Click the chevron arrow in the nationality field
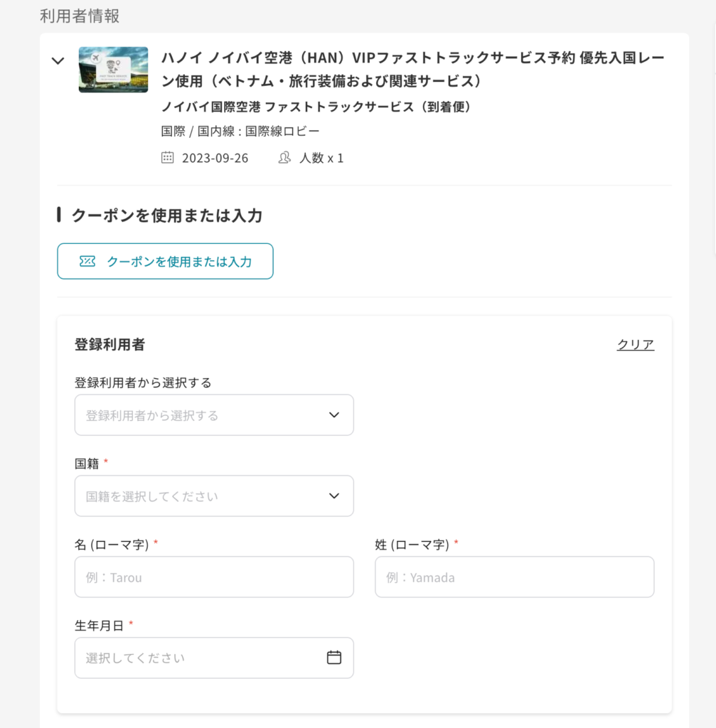 click(x=334, y=496)
